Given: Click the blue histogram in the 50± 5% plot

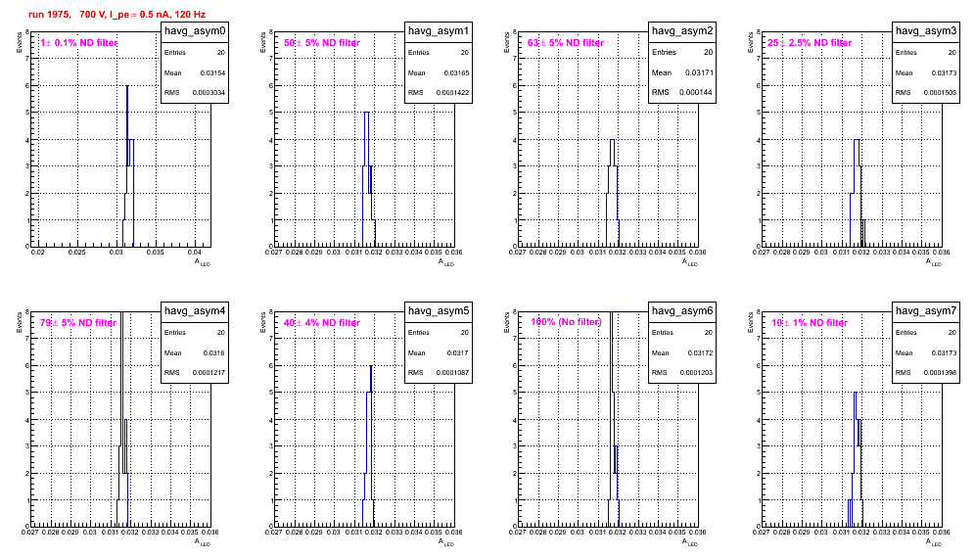Looking at the screenshot, I should point(367,180).
